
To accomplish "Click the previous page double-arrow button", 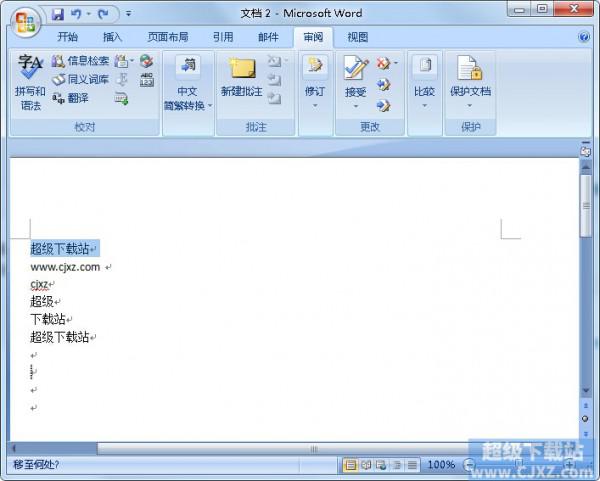I will (585, 405).
